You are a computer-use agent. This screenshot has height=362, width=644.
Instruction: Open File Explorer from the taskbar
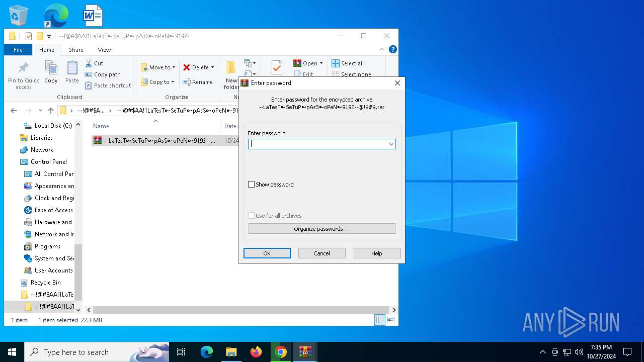(231, 352)
